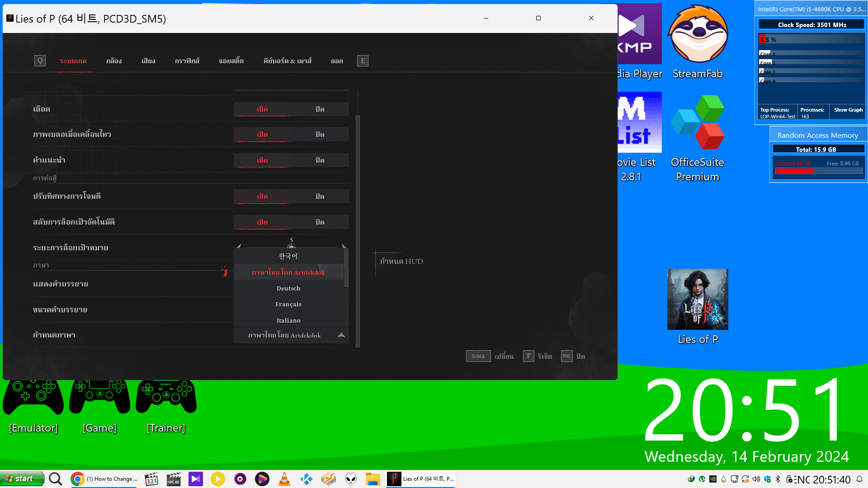Open the black circle colorful play taskbar icon

point(262,479)
